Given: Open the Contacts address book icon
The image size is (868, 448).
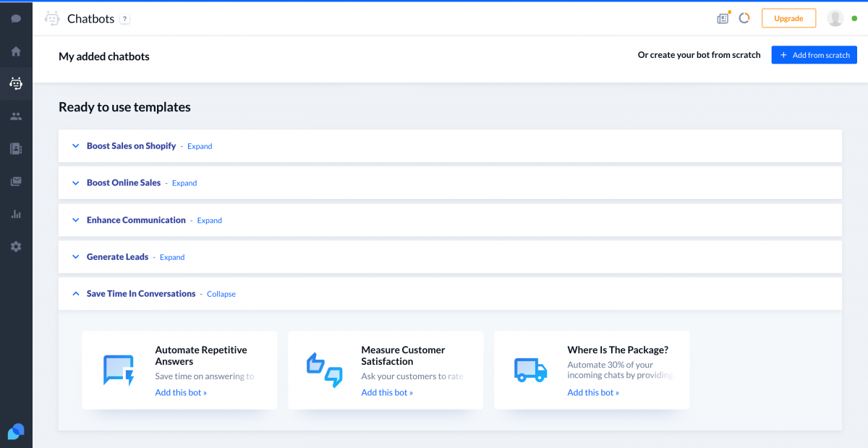Looking at the screenshot, I should click(16, 148).
